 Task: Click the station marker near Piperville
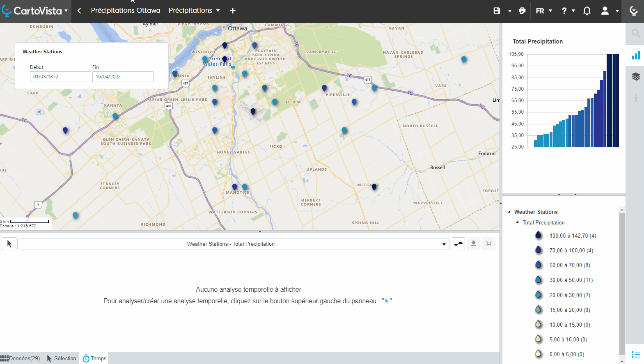pyautogui.click(x=324, y=88)
